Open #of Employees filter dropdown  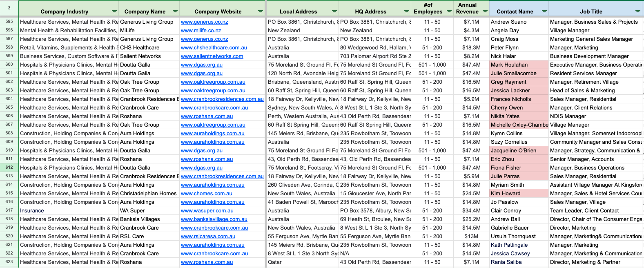pyautogui.click(x=449, y=12)
